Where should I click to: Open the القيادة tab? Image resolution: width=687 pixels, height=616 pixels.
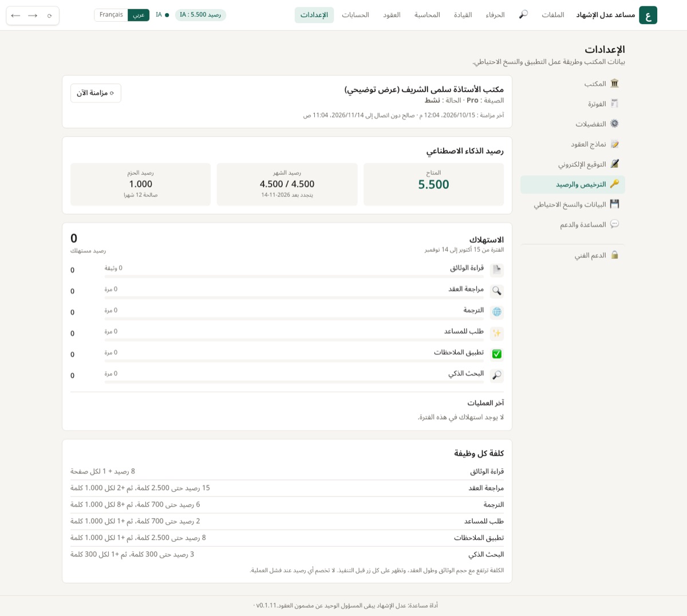(463, 15)
